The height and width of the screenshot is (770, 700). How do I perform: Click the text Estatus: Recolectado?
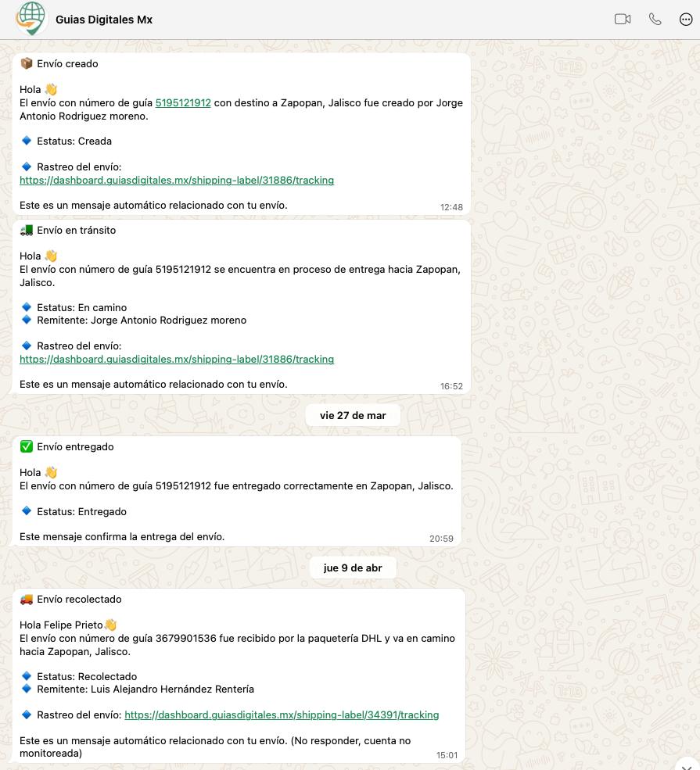click(87, 676)
